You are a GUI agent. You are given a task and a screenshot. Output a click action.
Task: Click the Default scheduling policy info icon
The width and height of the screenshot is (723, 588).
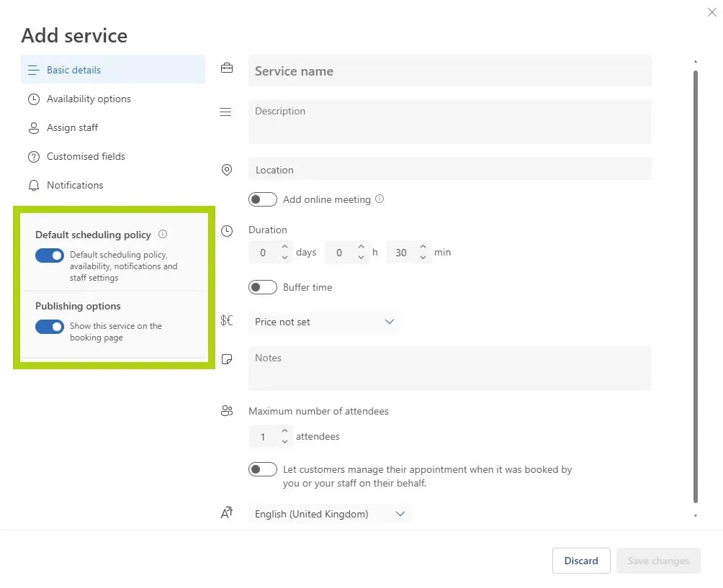163,234
